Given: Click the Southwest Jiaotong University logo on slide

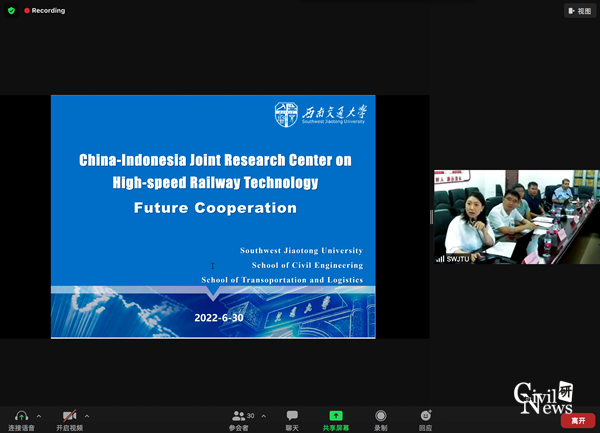Looking at the screenshot, I should point(320,114).
